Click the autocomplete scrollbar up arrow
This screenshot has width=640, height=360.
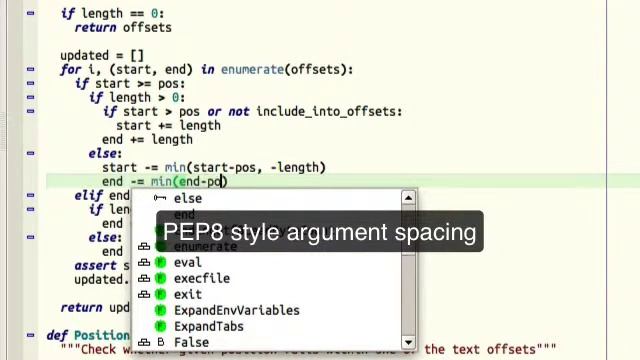(x=408, y=198)
